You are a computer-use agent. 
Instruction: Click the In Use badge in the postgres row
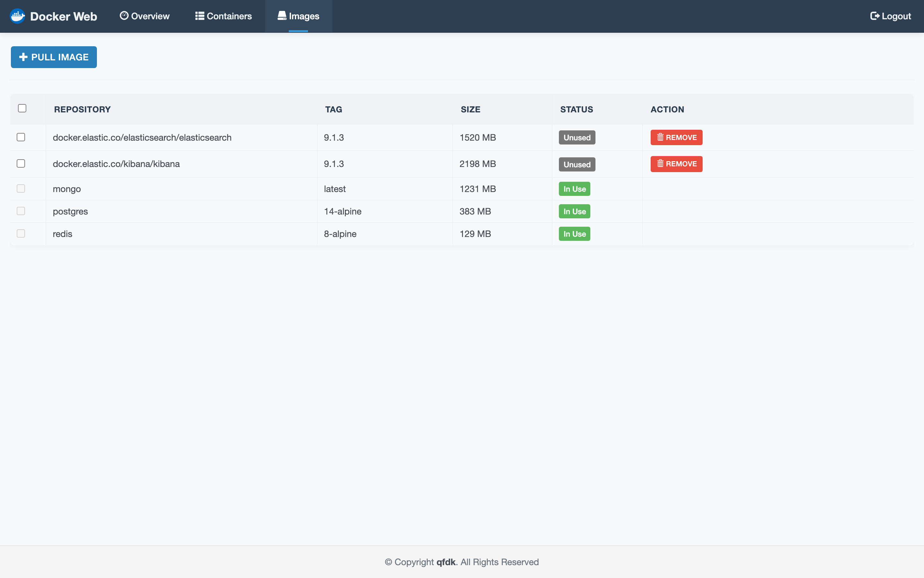point(575,211)
